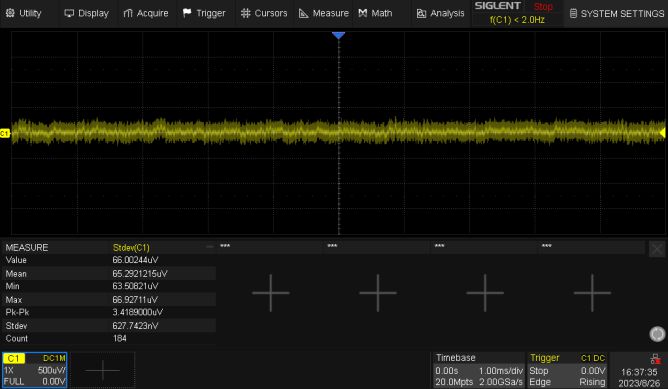Click the C1 channel level marker

pos(5,133)
